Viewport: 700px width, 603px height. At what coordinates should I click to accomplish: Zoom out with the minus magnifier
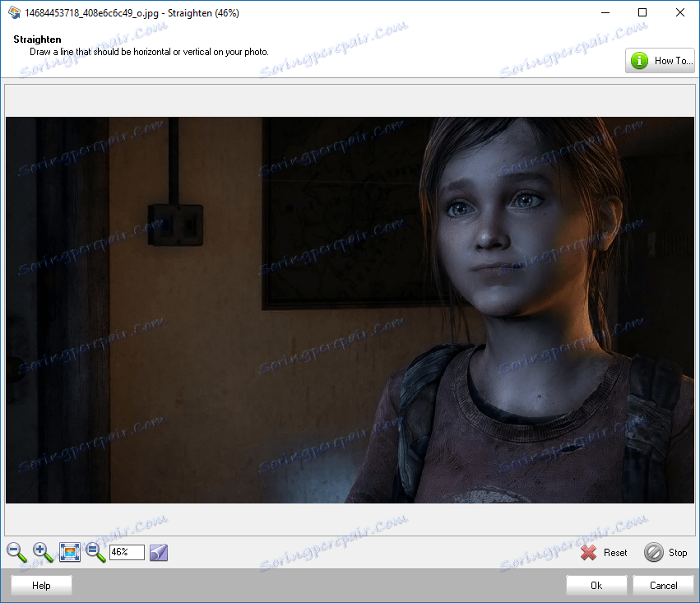(16, 552)
